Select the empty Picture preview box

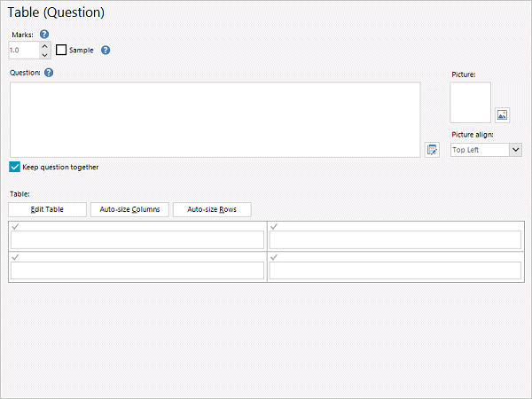tap(470, 103)
